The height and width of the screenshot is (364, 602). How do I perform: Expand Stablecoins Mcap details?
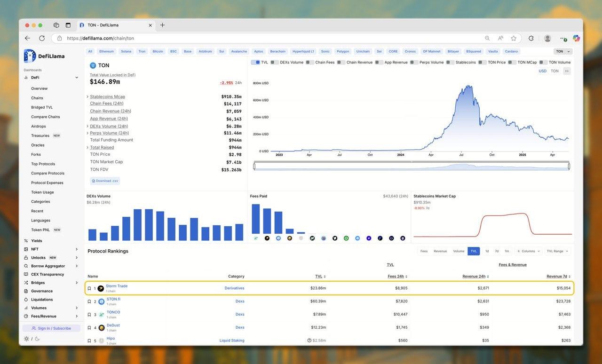point(87,97)
